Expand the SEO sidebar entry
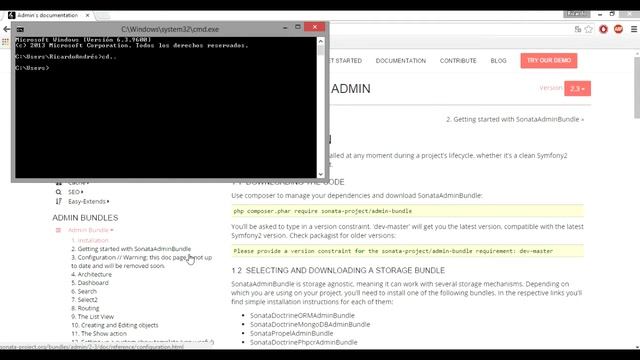Viewport: 640px width, 360px height. pos(76,192)
